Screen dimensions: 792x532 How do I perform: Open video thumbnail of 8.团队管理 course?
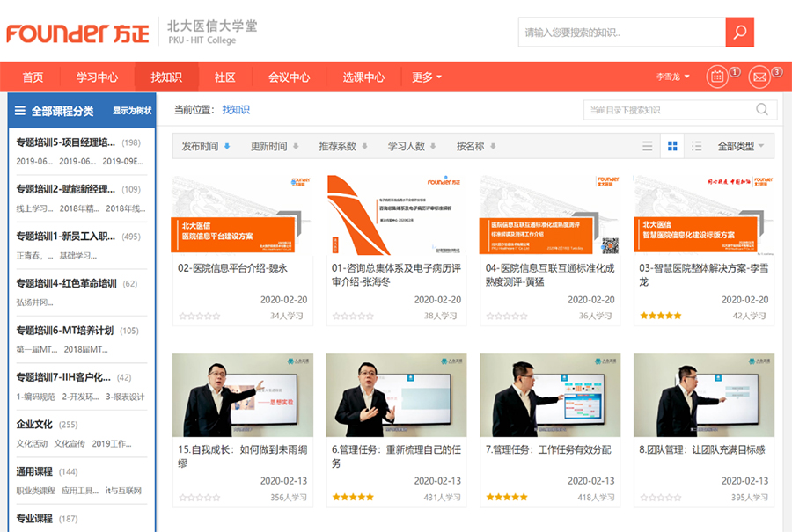704,395
